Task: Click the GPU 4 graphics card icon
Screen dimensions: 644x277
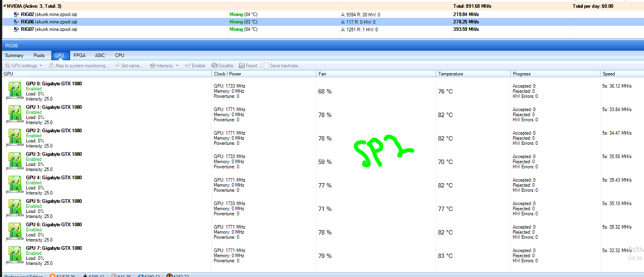Action: tap(15, 185)
